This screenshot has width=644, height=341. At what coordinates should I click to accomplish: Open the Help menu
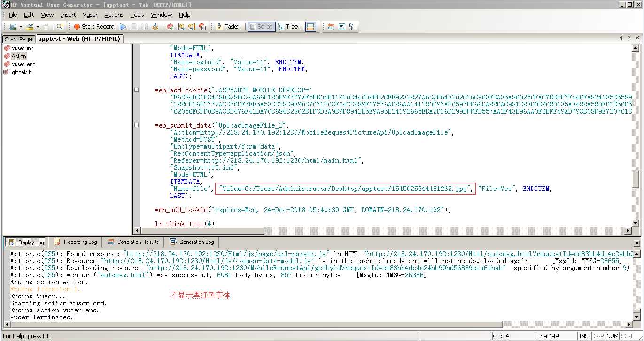(185, 15)
